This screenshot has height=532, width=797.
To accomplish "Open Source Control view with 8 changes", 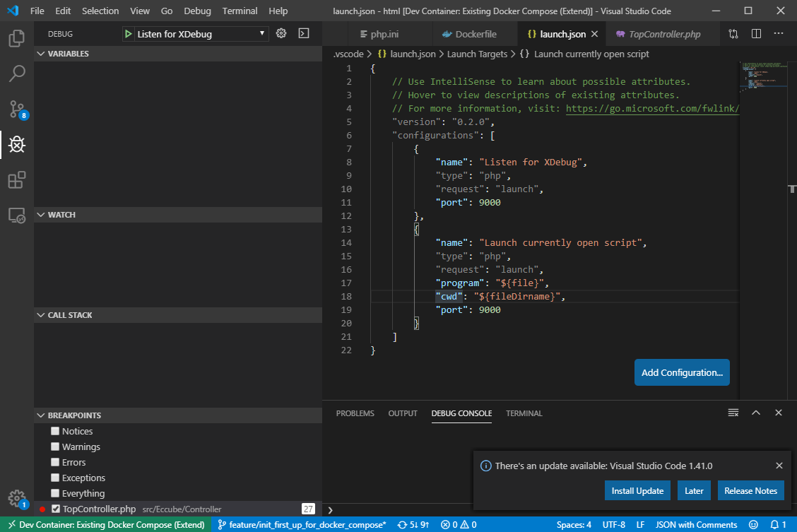I will (x=17, y=110).
